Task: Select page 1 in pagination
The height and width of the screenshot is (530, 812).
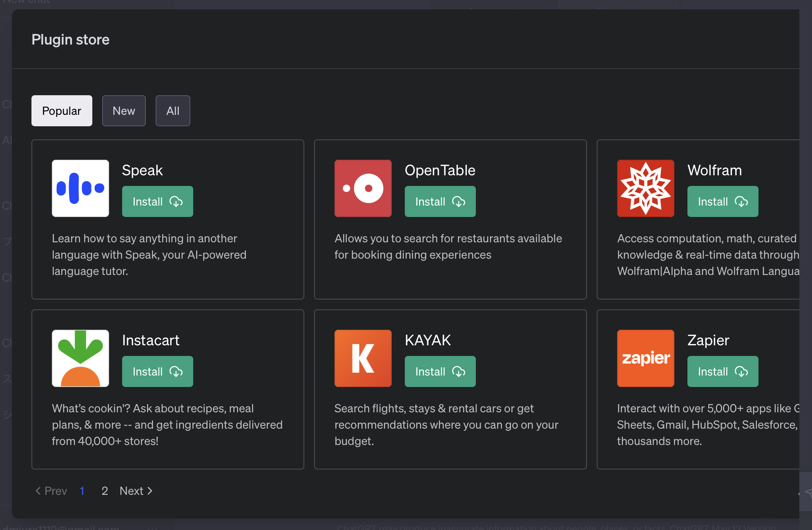Action: [82, 491]
